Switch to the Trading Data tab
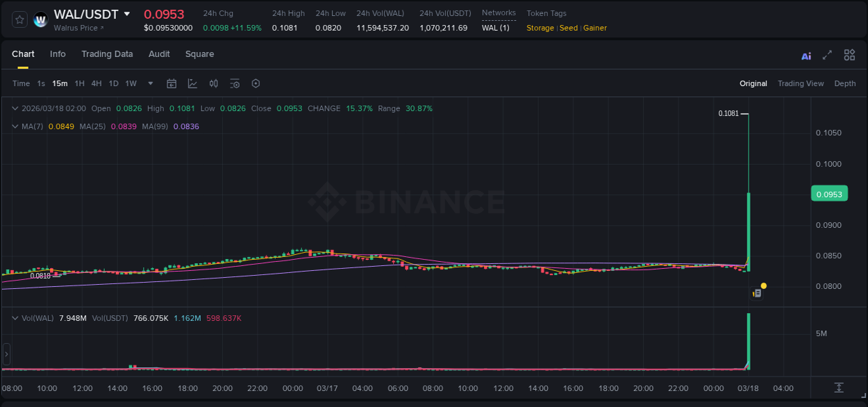Viewport: 868px width, 407px height. (107, 54)
